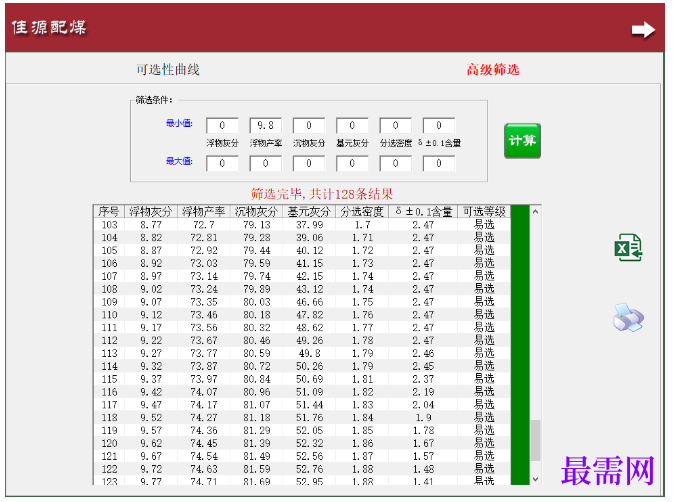Click the table vertical scrollbar thumb
Image resolution: width=673 pixels, height=502 pixels.
[x=535, y=440]
